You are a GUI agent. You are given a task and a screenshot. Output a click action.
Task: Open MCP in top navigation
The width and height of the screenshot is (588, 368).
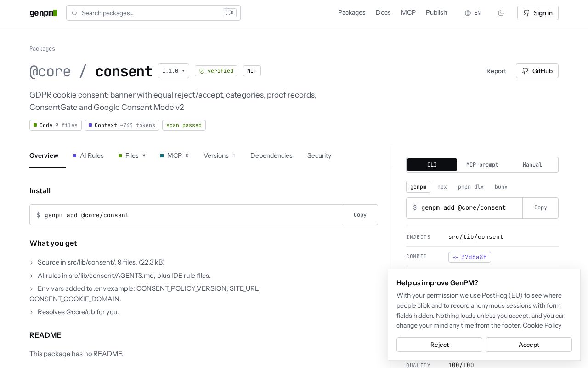(x=408, y=13)
